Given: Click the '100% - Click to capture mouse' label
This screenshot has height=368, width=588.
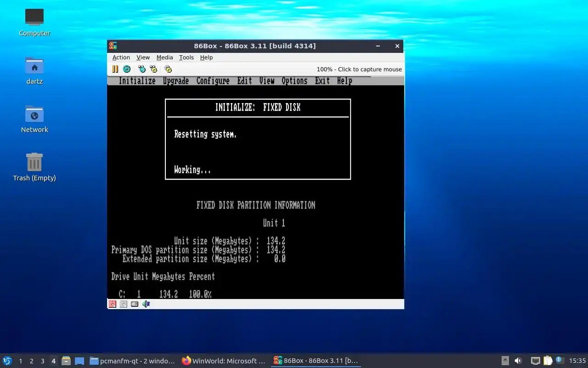Looking at the screenshot, I should point(359,69).
